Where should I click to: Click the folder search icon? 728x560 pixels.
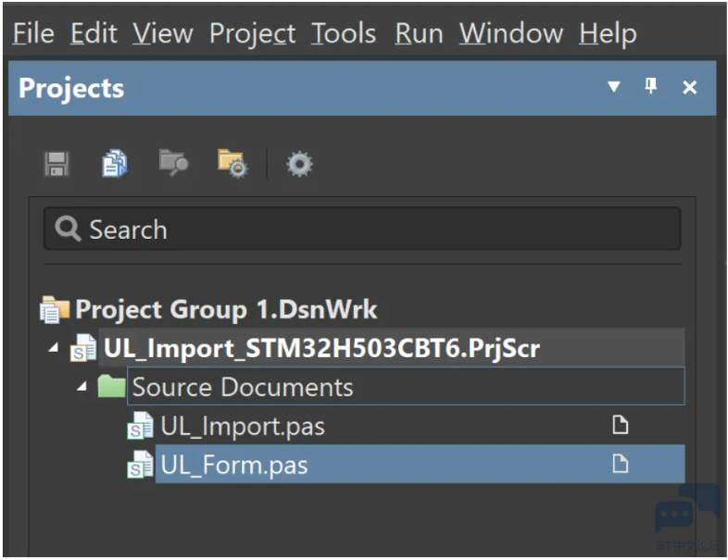[173, 162]
